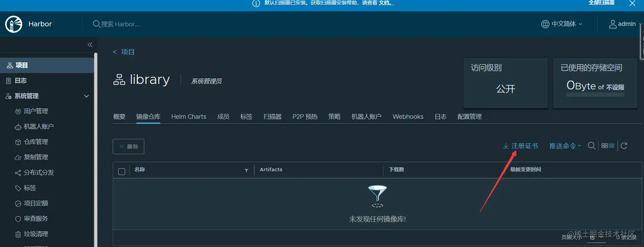Open the 配置管理 tab
Viewport: 644px width, 247px height.
click(469, 116)
